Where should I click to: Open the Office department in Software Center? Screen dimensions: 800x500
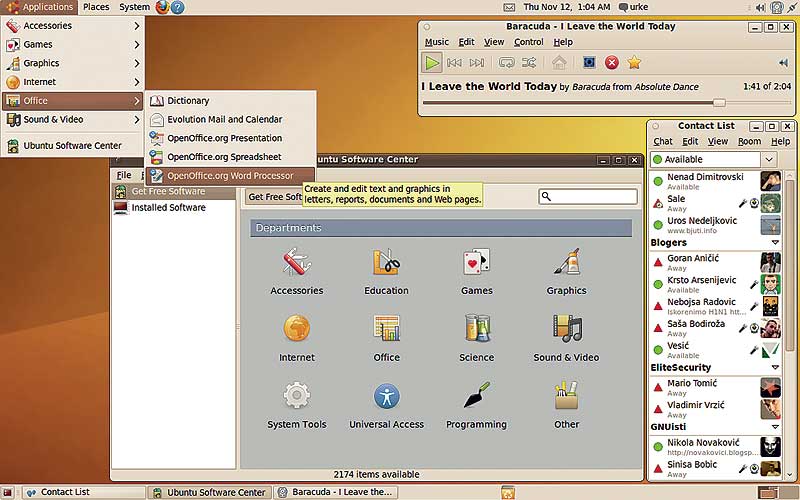pos(386,338)
